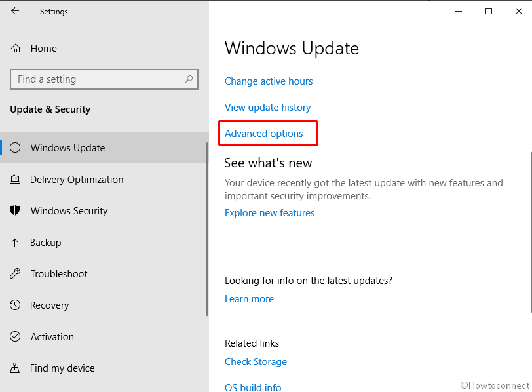Click the Windows Security shield icon
This screenshot has width=532, height=392.
(15, 210)
